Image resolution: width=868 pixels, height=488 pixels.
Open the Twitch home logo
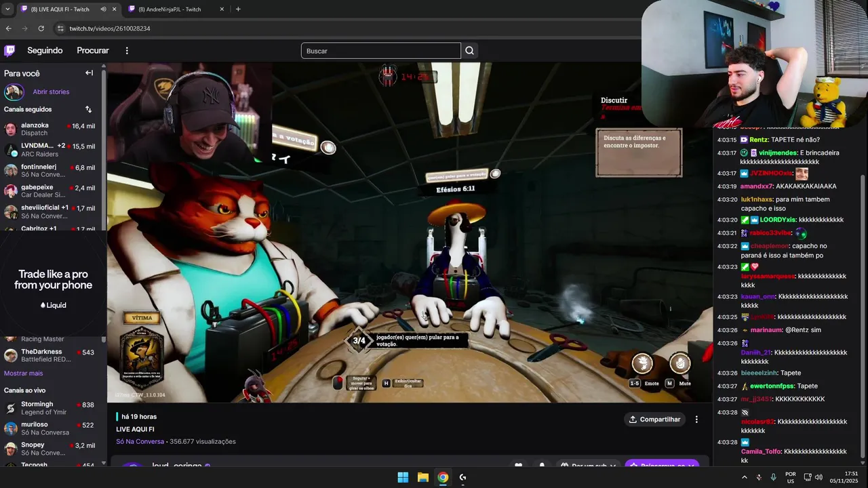point(9,51)
